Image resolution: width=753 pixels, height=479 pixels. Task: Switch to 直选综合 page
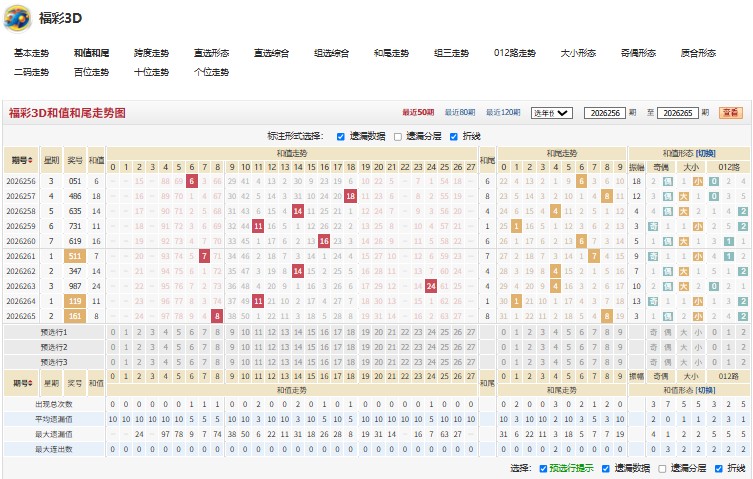[x=271, y=53]
